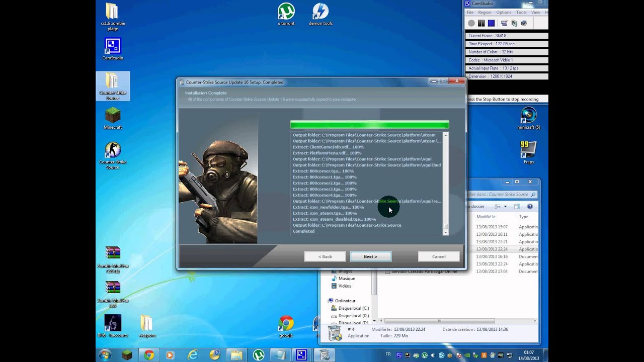The height and width of the screenshot is (362, 644).
Task: Launch the CamStudio desktop shortcut
Action: [x=113, y=49]
